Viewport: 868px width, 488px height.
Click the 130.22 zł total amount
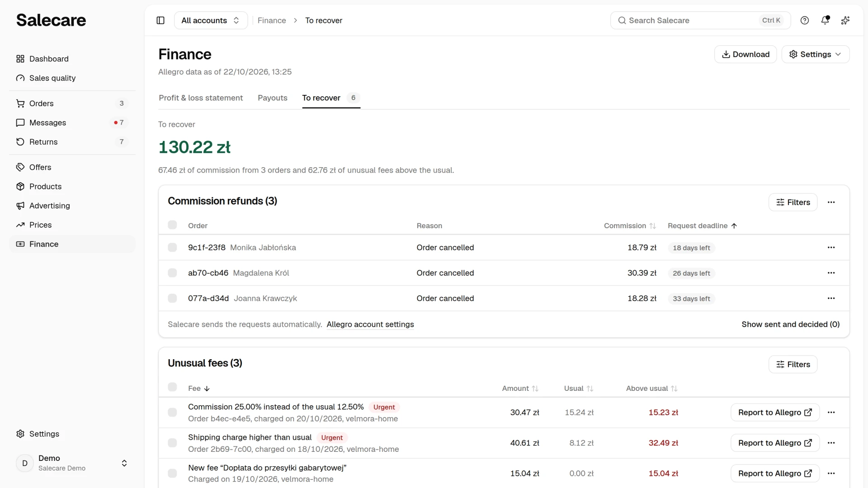point(194,147)
